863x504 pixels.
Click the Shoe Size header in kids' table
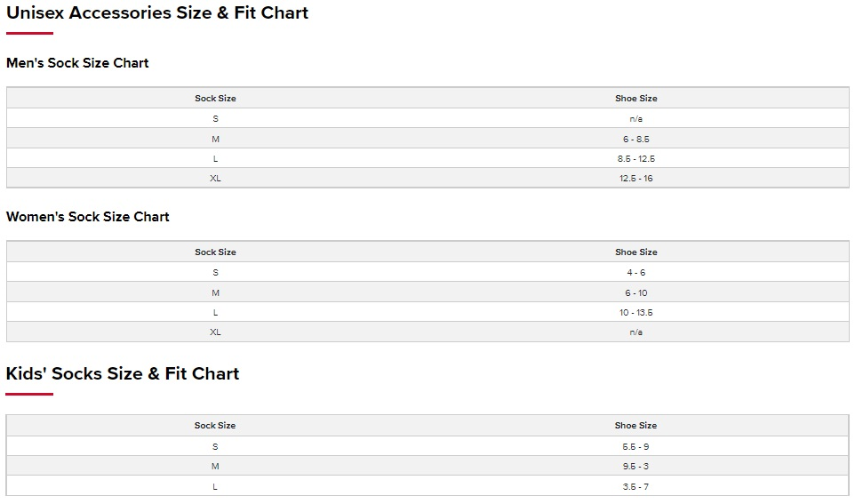point(635,425)
